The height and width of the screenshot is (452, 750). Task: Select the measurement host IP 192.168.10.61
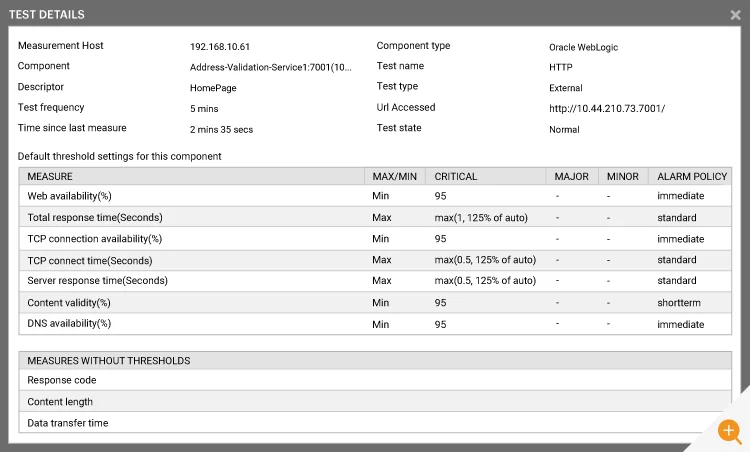tap(220, 47)
